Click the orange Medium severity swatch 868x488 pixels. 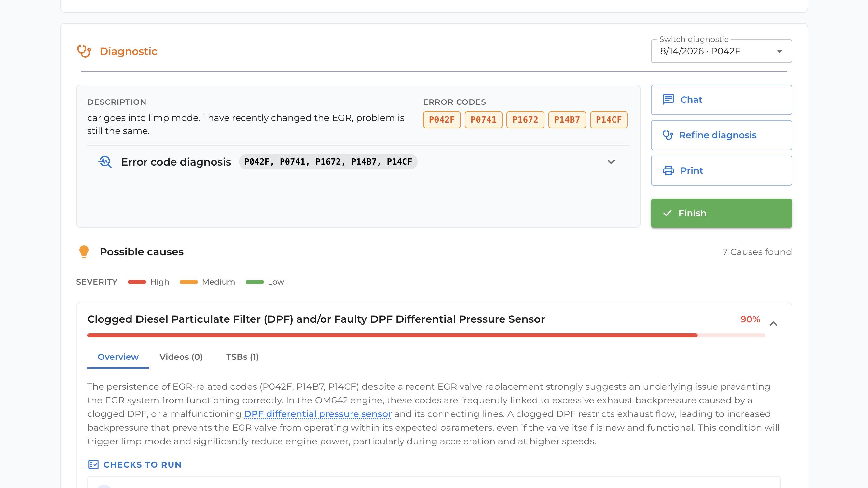click(x=189, y=282)
